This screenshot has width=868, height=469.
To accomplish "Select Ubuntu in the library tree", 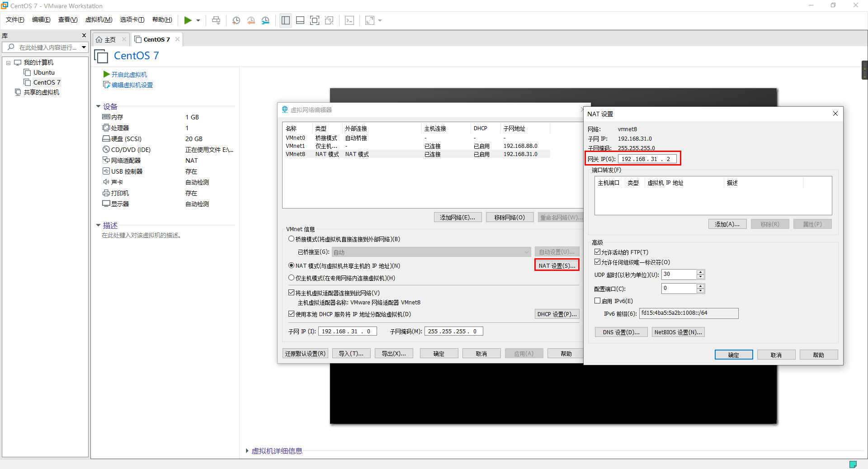I will point(44,72).
